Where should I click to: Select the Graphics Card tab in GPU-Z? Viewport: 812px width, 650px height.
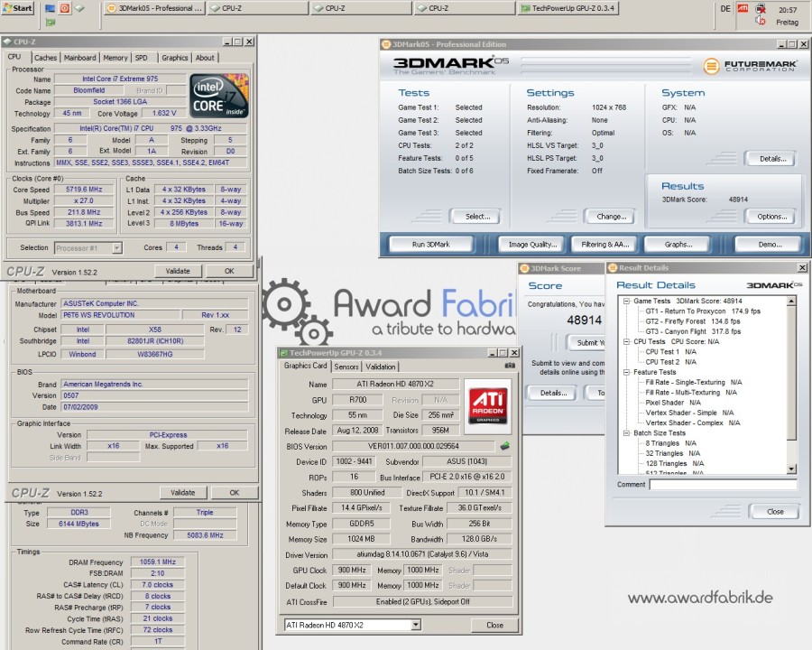pyautogui.click(x=306, y=366)
